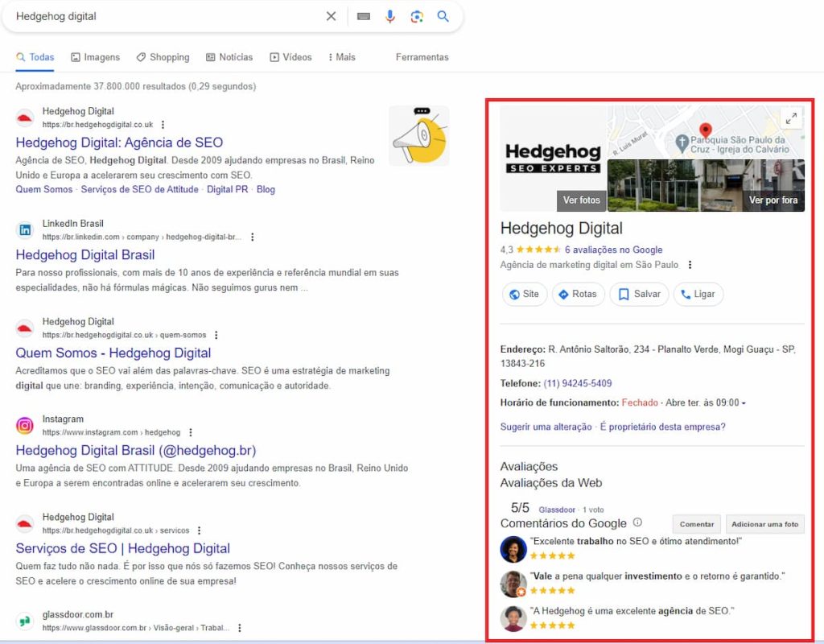The width and height of the screenshot is (824, 644).
Task: Run the search with the magnifier icon
Action: coord(443,16)
